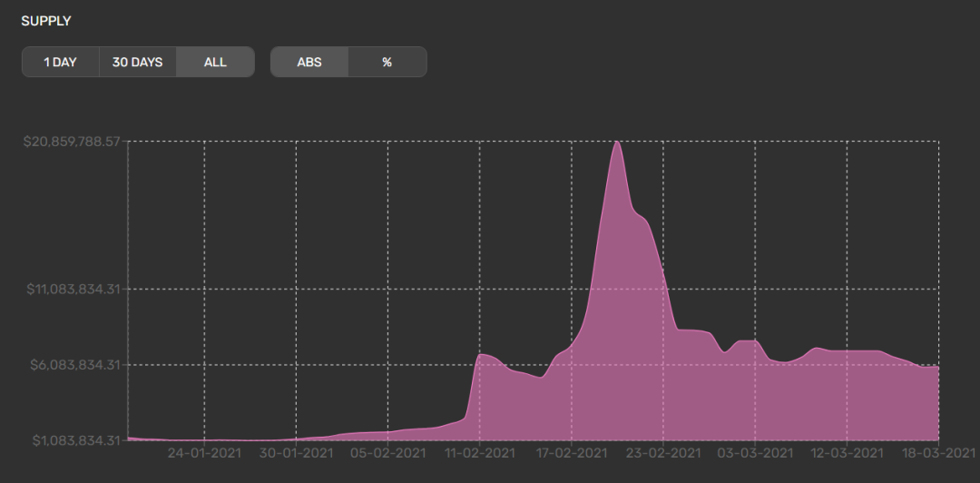This screenshot has width=980, height=483.
Task: Click the 18-03-2021 date label
Action: [939, 453]
